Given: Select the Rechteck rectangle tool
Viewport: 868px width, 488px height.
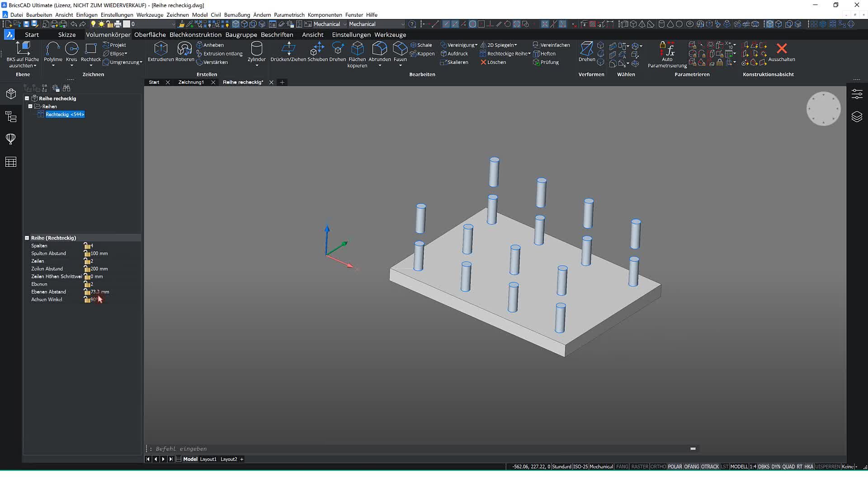Looking at the screenshot, I should (91, 52).
